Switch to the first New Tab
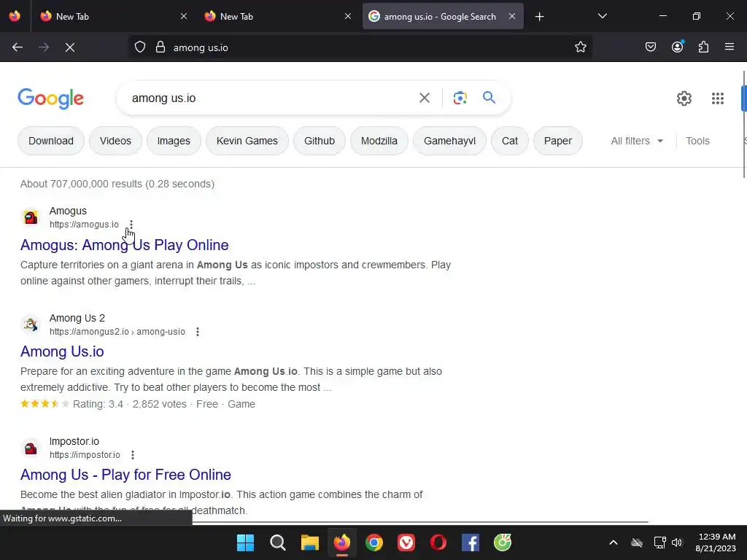This screenshot has height=560, width=747. 113,16
